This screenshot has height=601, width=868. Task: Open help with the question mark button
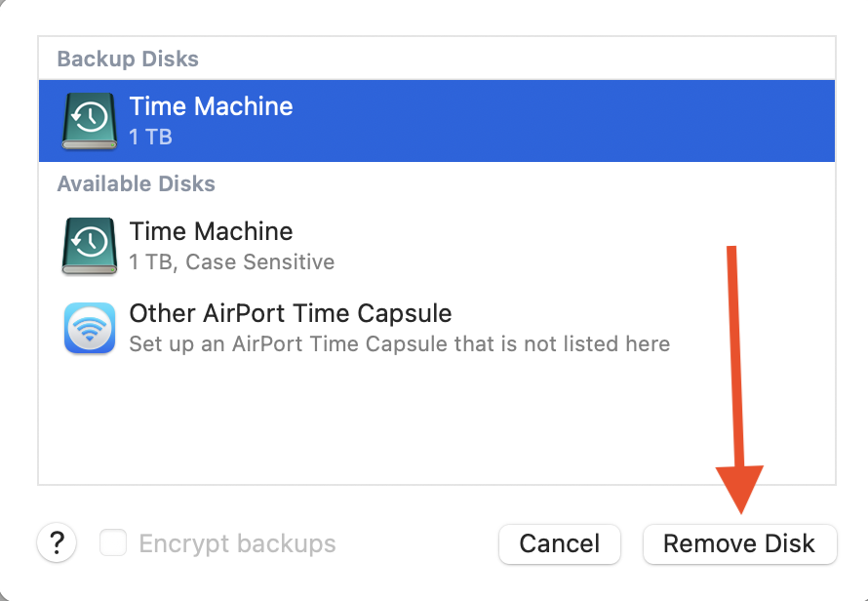point(57,542)
